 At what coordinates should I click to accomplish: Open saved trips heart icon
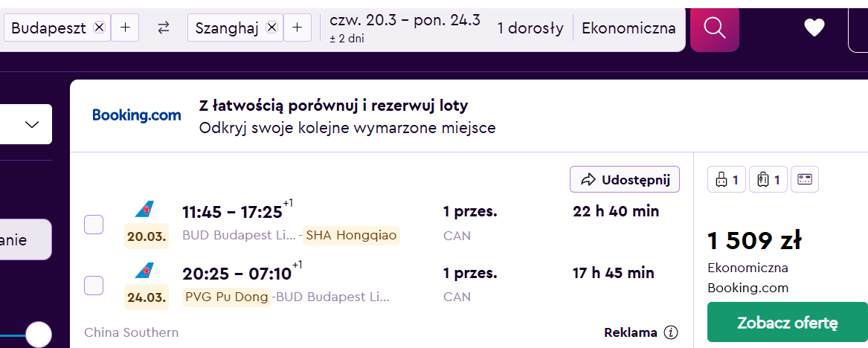point(814,28)
